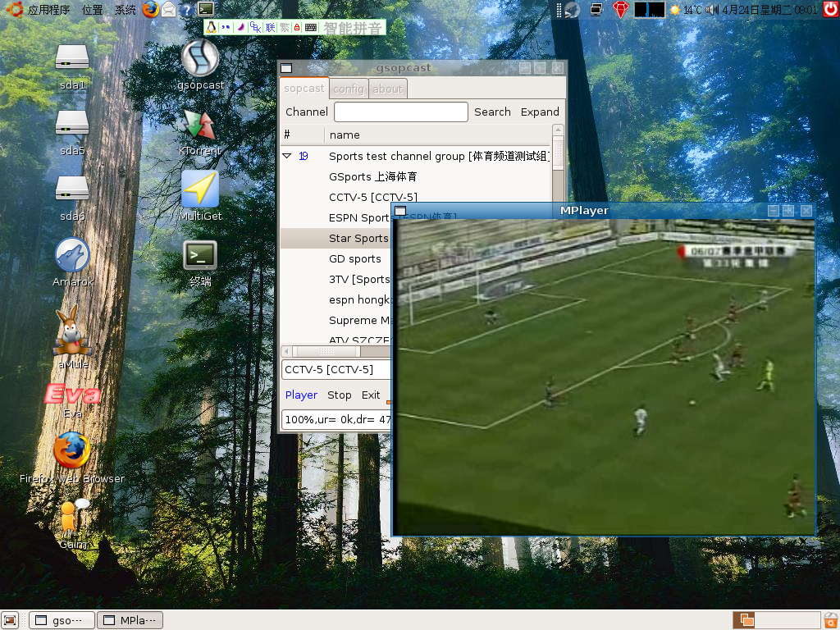Image resolution: width=840 pixels, height=630 pixels.
Task: Open the Amarok desktop icon
Action: point(72,254)
